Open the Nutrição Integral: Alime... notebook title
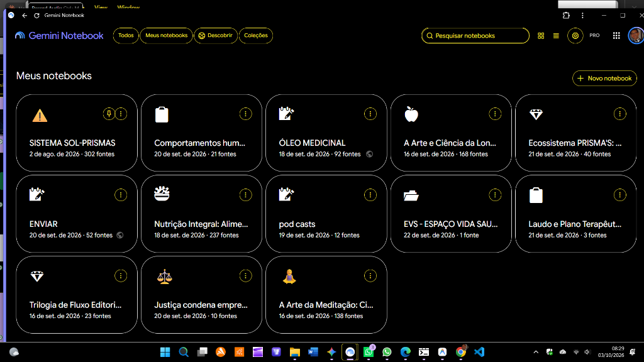 [201, 224]
